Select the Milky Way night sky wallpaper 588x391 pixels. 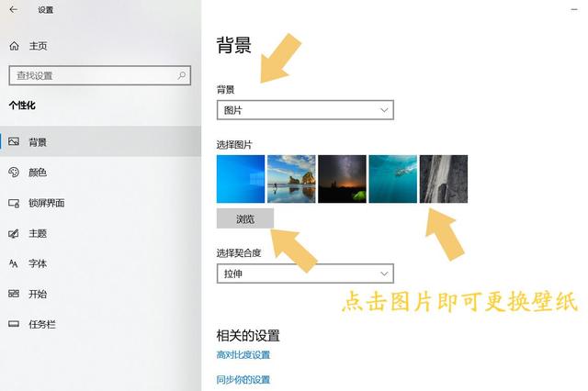click(342, 179)
